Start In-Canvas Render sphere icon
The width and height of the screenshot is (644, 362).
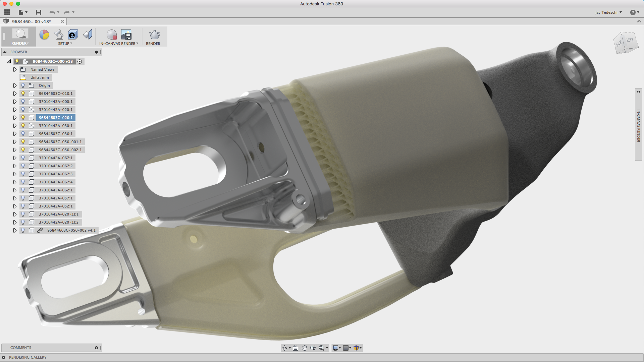pyautogui.click(x=111, y=35)
